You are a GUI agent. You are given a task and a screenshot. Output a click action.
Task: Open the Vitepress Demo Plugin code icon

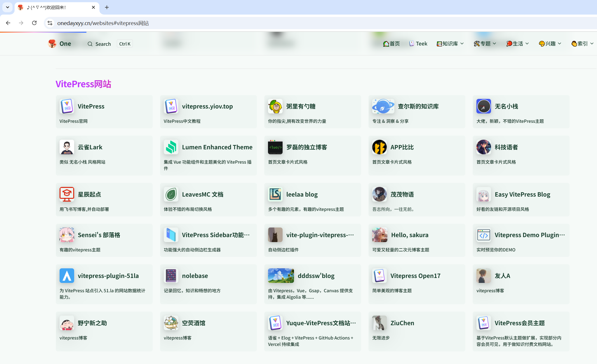[x=484, y=235]
